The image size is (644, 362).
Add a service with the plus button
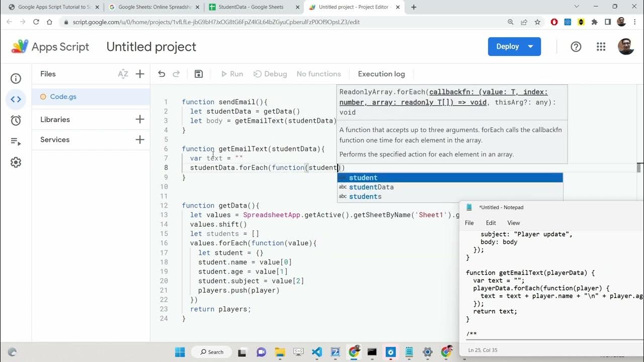140,140
